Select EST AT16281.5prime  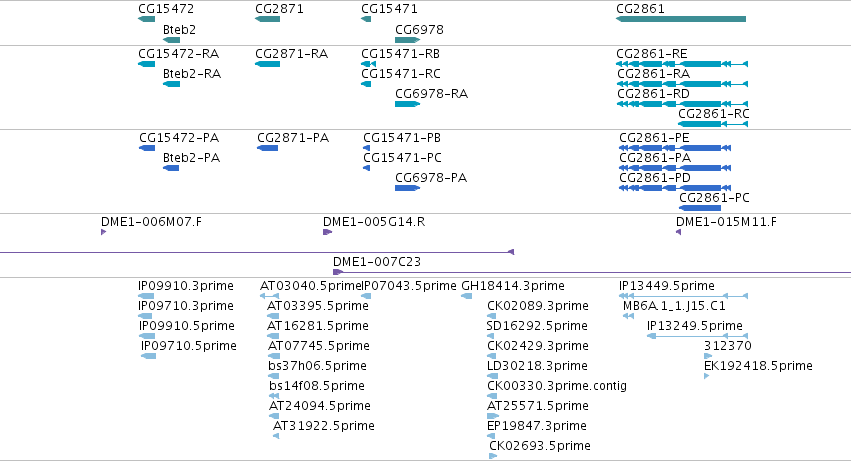click(274, 337)
